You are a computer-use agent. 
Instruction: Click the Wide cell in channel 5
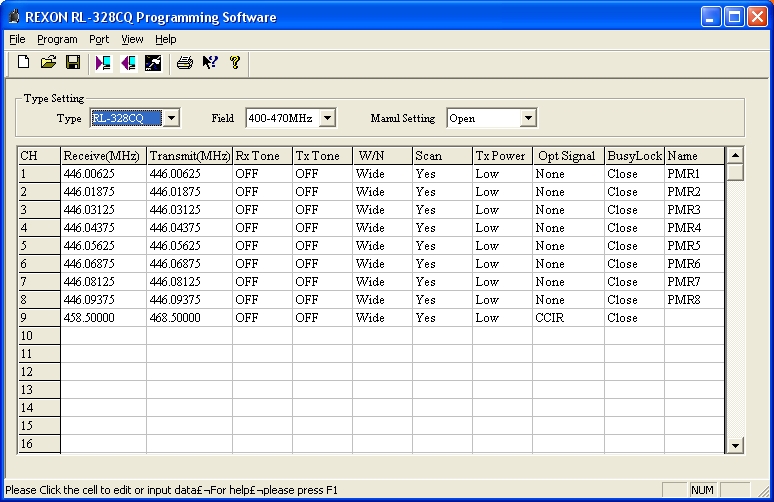point(383,246)
